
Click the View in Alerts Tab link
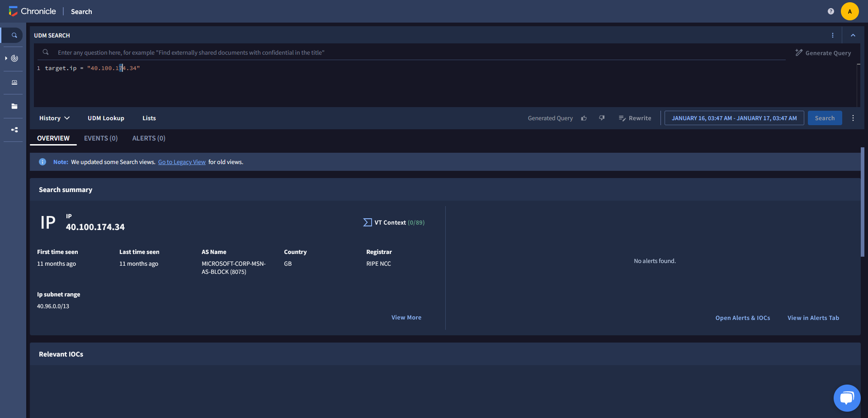(813, 318)
